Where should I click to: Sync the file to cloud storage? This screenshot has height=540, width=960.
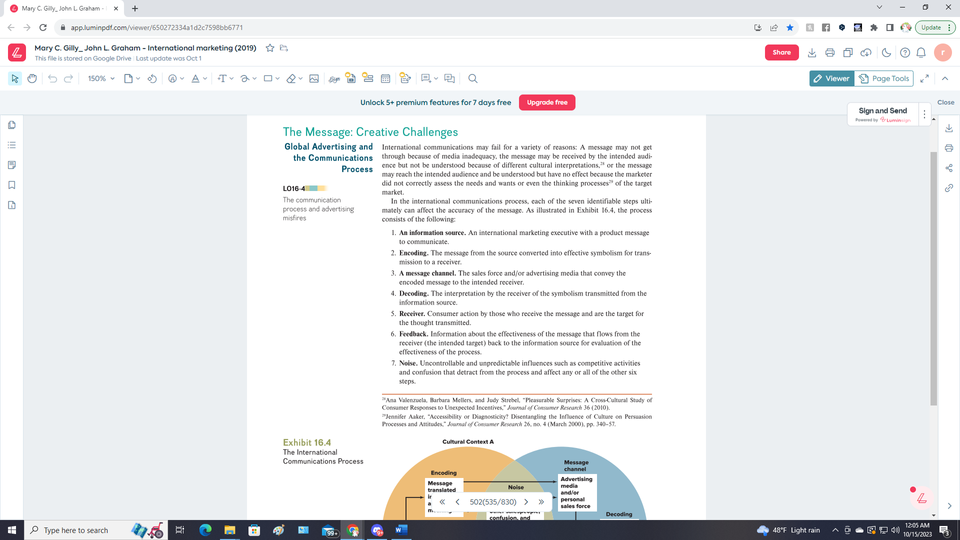click(866, 53)
